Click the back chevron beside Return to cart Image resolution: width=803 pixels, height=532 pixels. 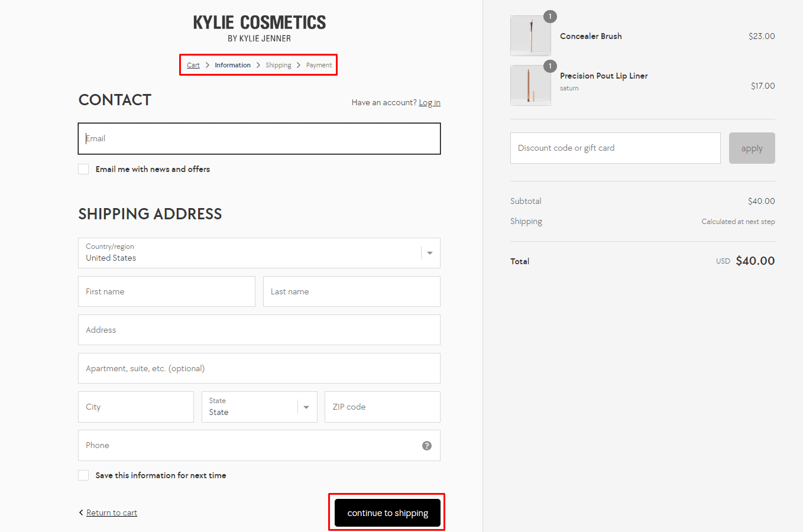point(81,512)
